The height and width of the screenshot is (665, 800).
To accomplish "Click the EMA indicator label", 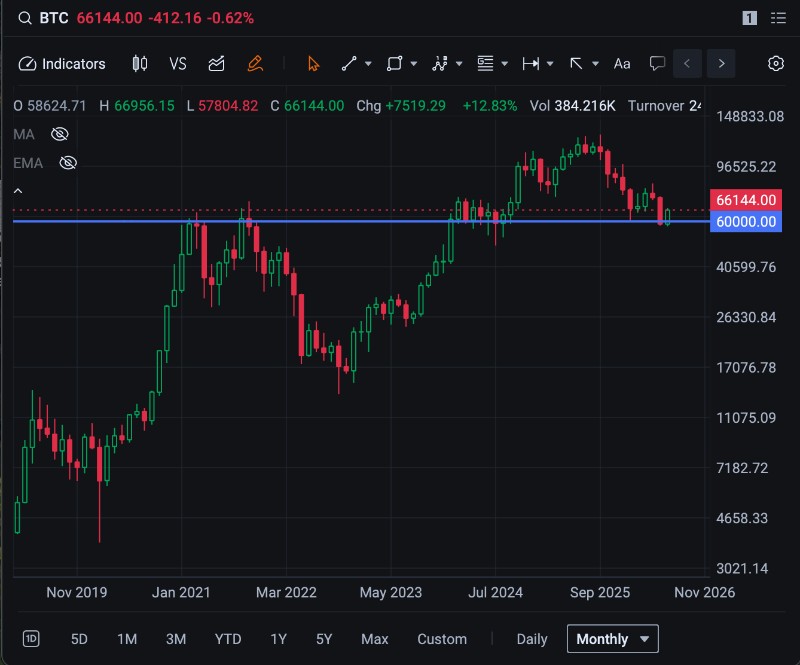I will pyautogui.click(x=28, y=163).
